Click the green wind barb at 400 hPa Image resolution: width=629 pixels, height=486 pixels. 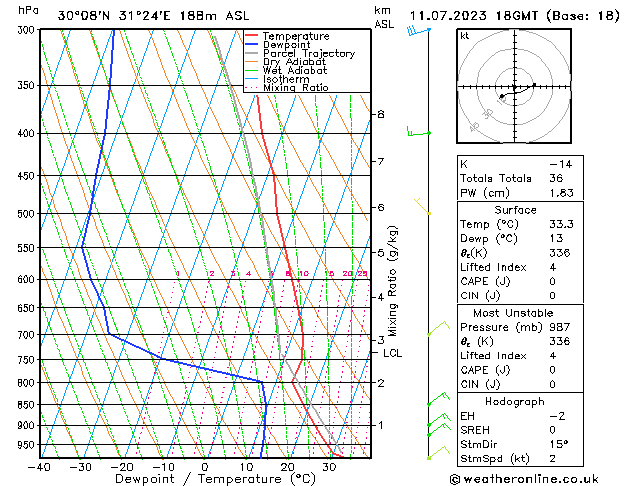tap(419, 132)
